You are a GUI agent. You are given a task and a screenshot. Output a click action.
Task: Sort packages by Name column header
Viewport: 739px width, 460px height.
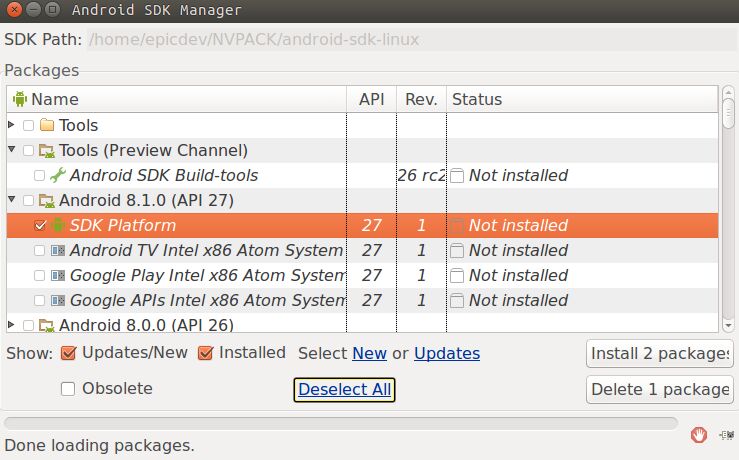coord(177,99)
